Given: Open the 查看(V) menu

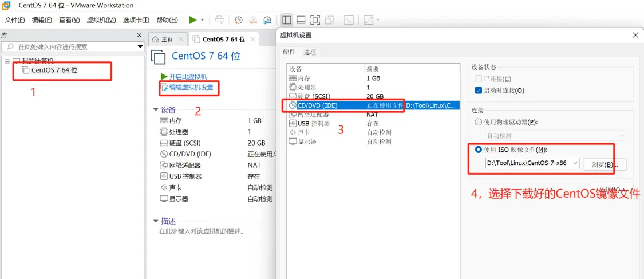Looking at the screenshot, I should (x=69, y=20).
